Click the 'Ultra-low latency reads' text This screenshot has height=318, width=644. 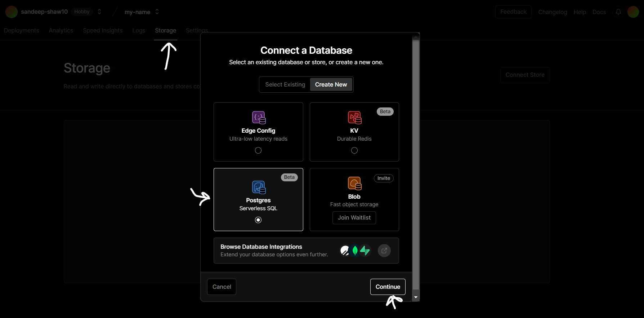click(x=258, y=139)
